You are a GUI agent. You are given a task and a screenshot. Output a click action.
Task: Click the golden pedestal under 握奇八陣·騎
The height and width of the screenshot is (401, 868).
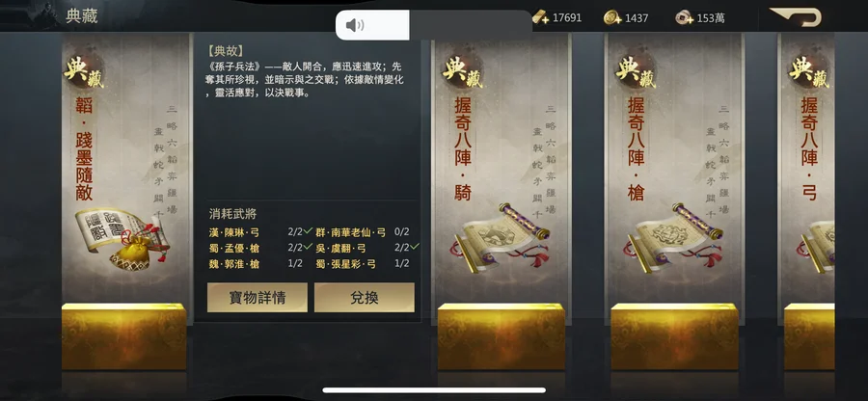point(501,336)
